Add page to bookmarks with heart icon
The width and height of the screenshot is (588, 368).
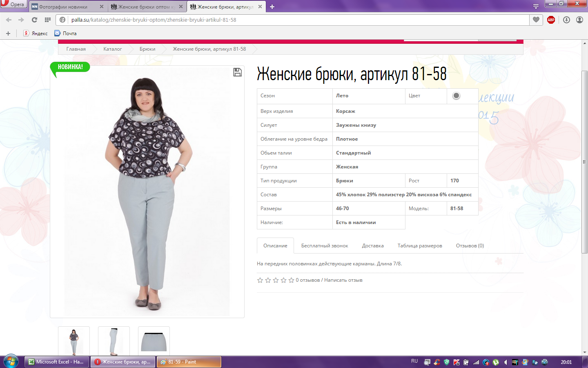(x=536, y=20)
